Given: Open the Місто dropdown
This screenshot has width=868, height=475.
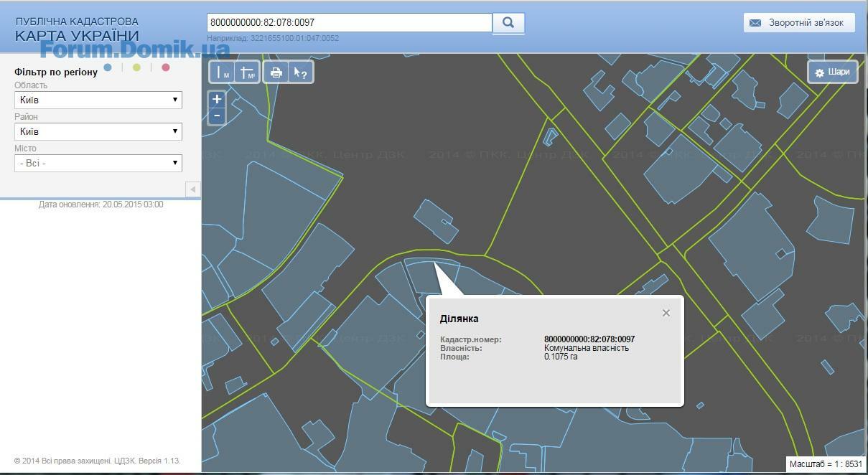Looking at the screenshot, I should [x=98, y=163].
